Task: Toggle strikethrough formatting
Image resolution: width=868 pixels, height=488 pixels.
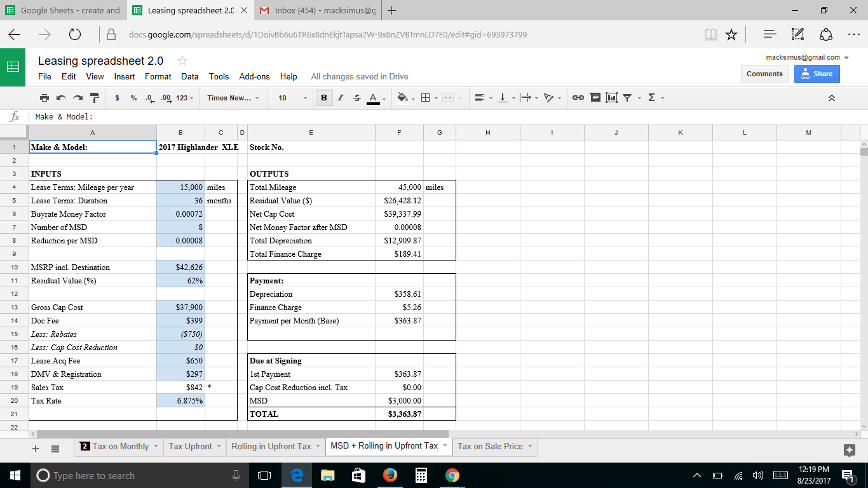Action: (x=356, y=98)
